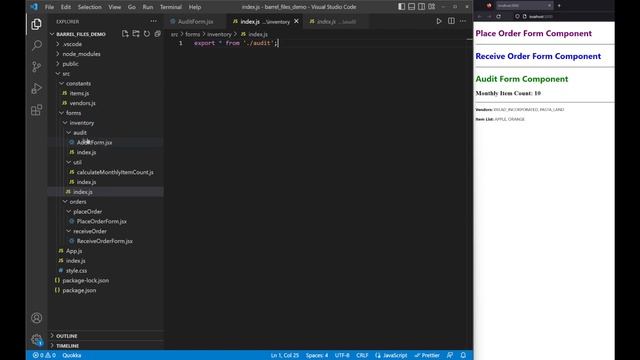Screen dimensions: 640x360
Task: Open a new tab in the browser window
Action: pos(559,6)
